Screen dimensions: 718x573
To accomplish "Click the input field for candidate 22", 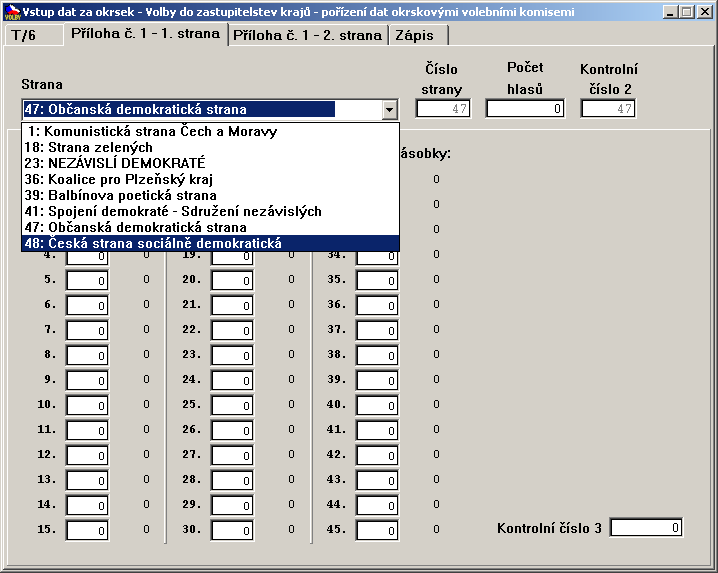I will tap(232, 330).
